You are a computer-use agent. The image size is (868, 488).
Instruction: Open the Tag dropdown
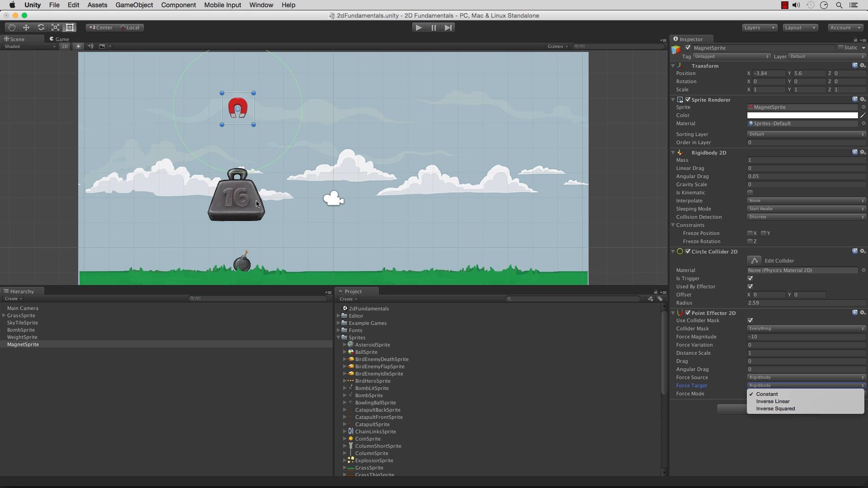[x=731, y=56]
